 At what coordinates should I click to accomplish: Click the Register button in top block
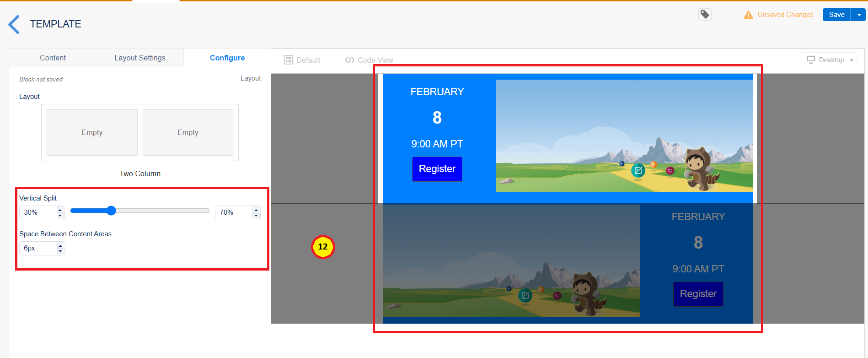point(437,169)
